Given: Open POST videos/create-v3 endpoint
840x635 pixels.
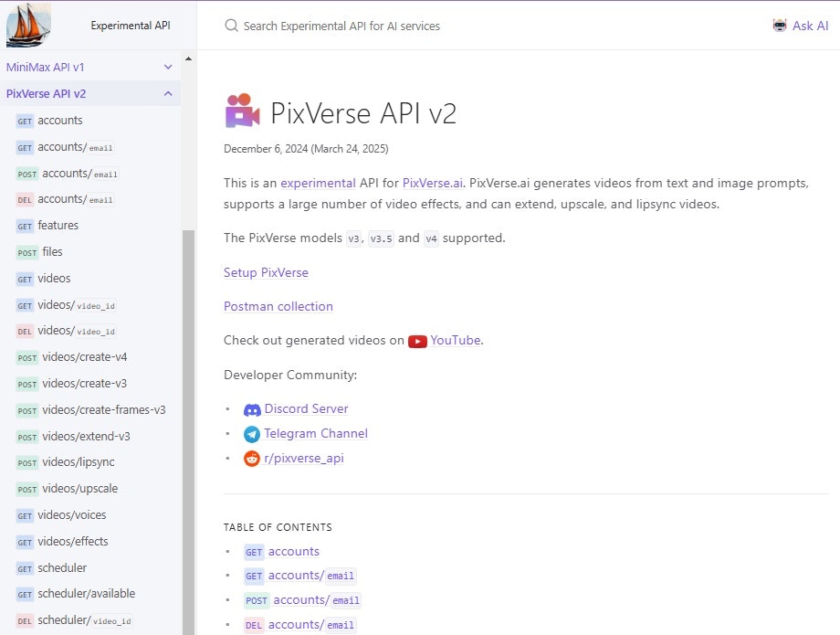Looking at the screenshot, I should click(72, 384).
